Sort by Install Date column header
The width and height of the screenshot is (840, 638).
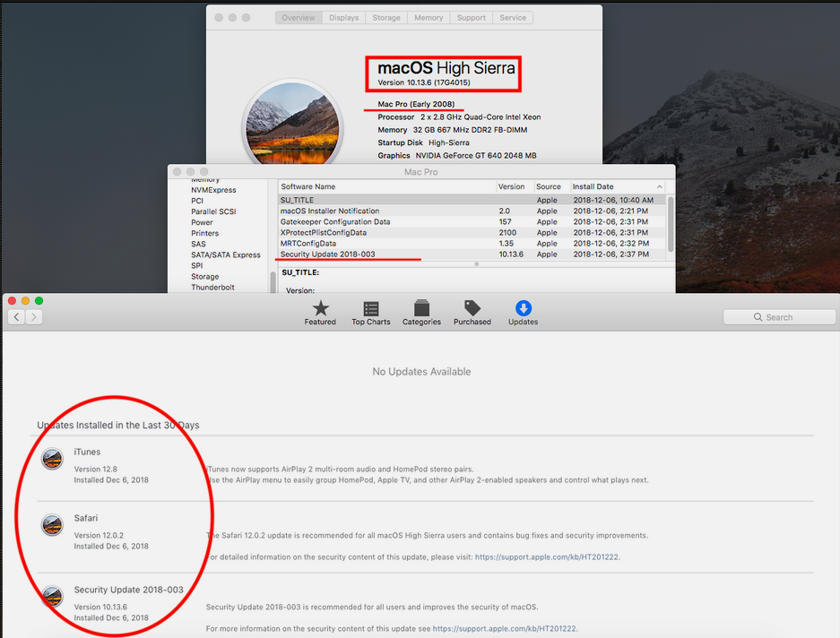pyautogui.click(x=618, y=186)
